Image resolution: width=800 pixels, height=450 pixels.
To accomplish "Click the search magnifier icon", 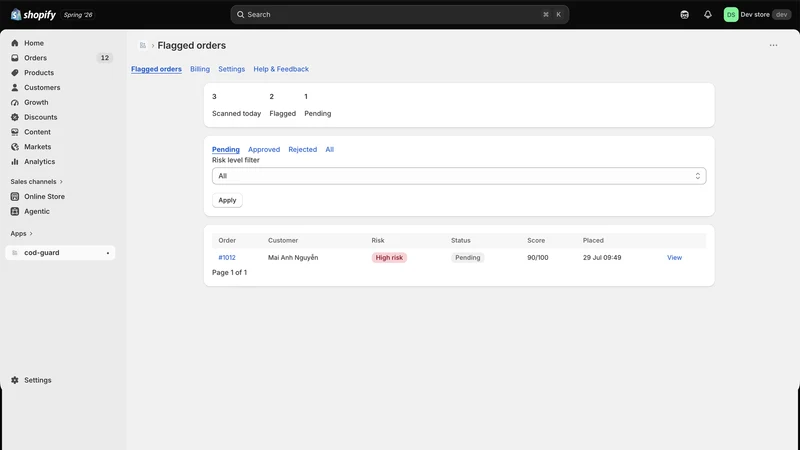I will [240, 15].
